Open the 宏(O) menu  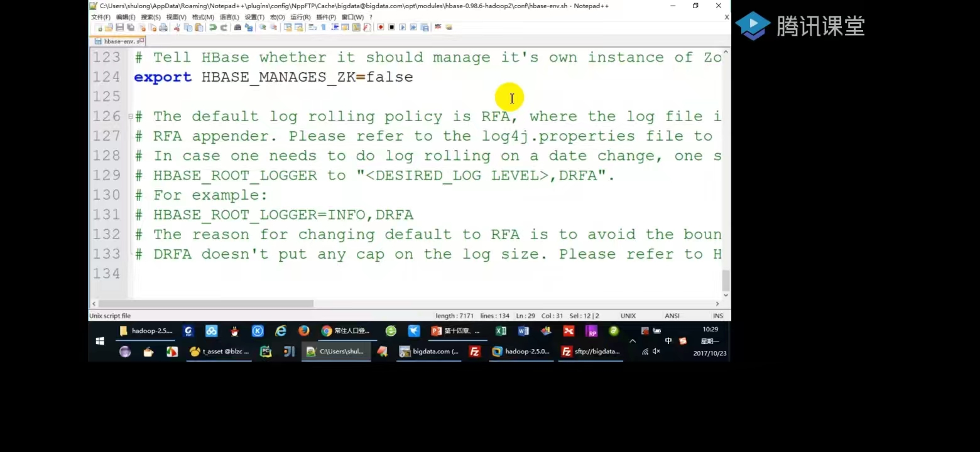click(277, 17)
